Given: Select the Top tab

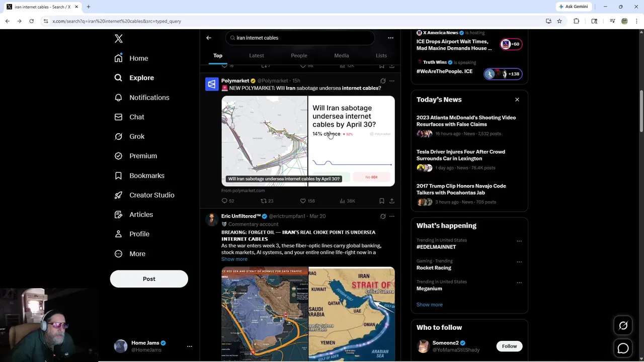Looking at the screenshot, I should [218, 56].
